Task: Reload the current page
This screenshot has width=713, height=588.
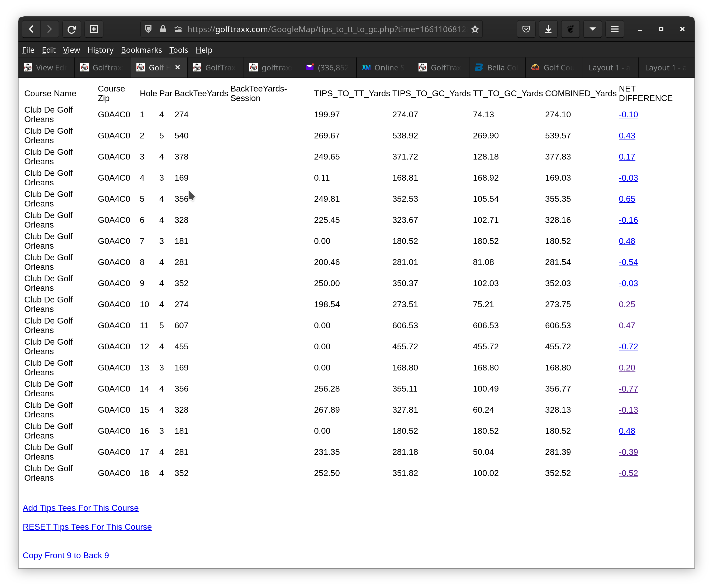Action: [x=72, y=29]
